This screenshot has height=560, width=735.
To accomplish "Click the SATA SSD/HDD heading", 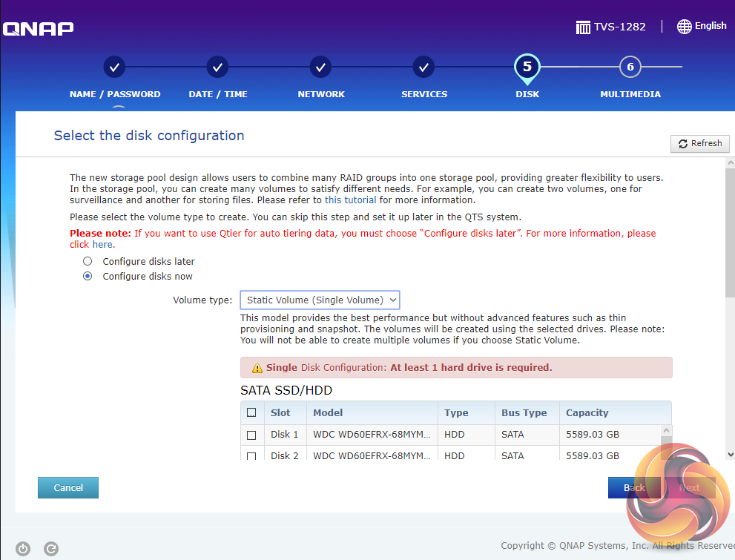I will point(286,390).
